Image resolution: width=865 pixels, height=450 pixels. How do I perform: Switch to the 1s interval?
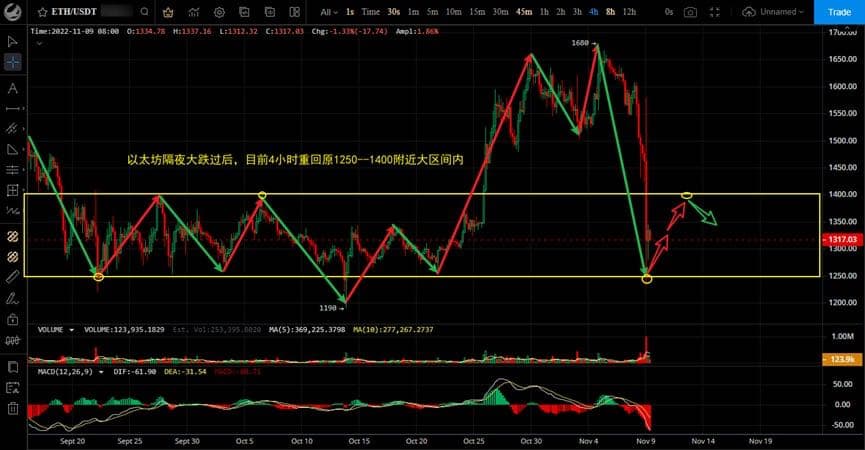[350, 12]
